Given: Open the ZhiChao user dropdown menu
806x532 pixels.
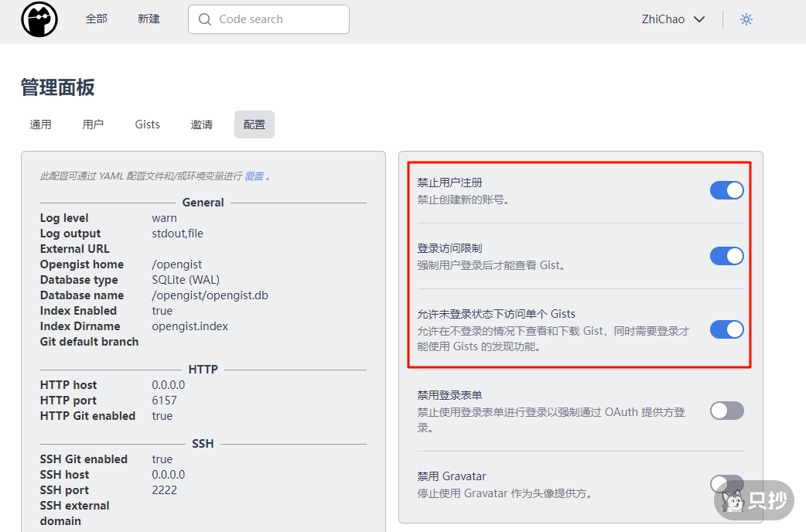Looking at the screenshot, I should [x=673, y=19].
